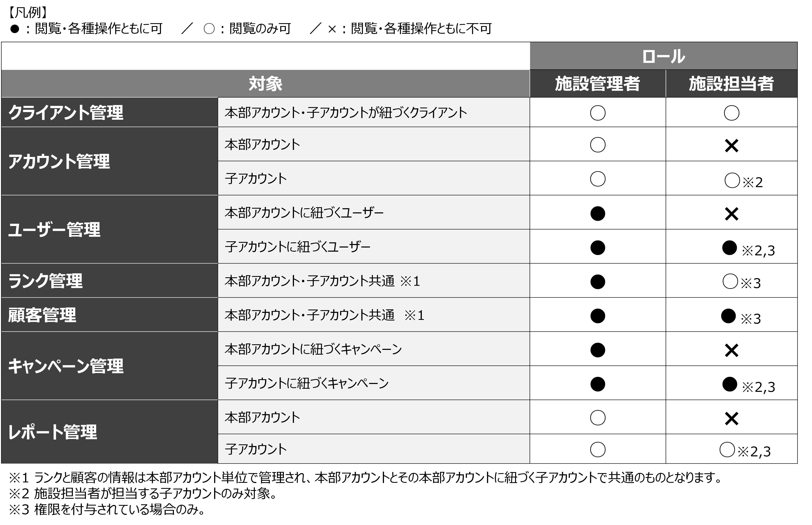Click 子アカウントに紐づくユーザー cell text
The image size is (812, 525).
point(297,246)
